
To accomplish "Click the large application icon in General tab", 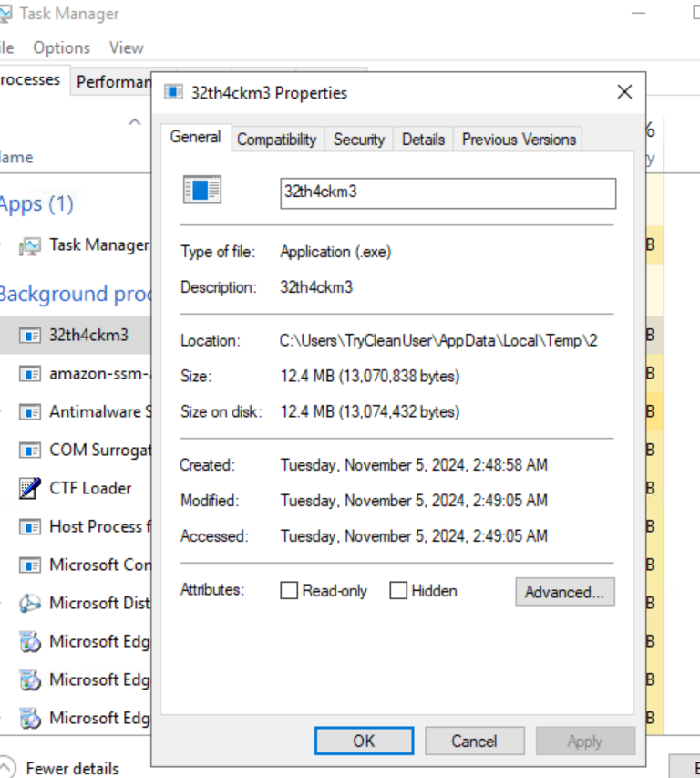I will (x=201, y=190).
